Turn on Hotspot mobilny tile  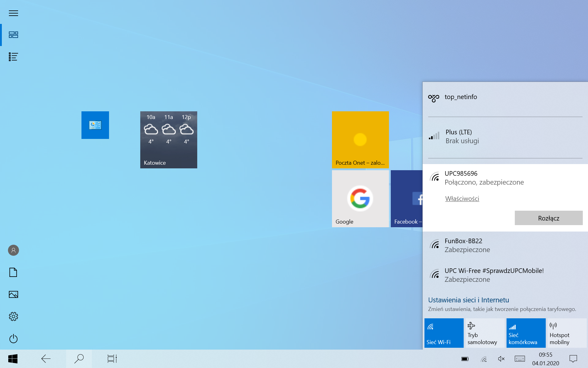point(567,333)
